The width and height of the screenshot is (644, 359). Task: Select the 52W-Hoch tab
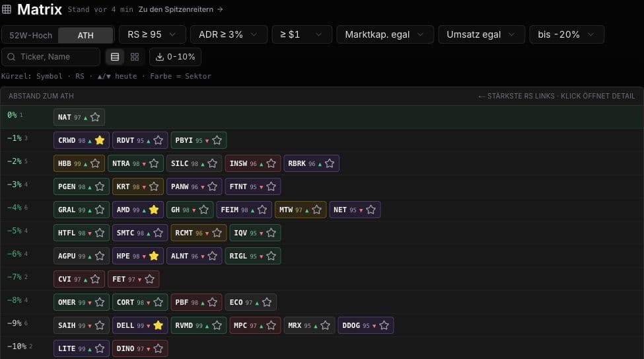(30, 35)
